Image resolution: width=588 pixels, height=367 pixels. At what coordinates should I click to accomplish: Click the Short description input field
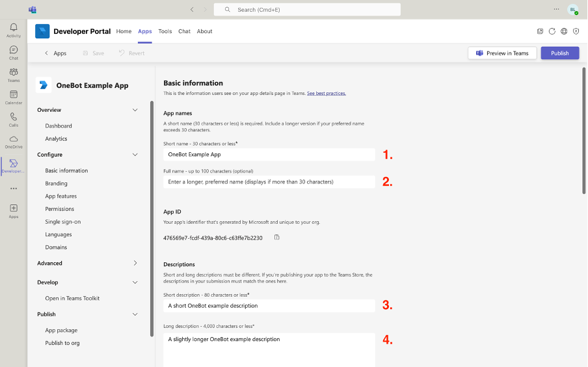point(269,306)
